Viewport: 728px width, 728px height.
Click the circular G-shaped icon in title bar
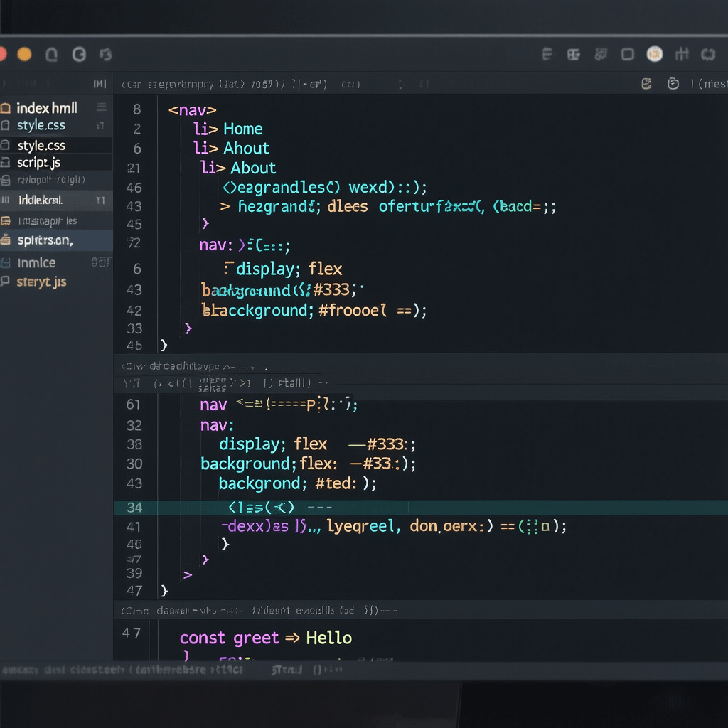click(79, 55)
